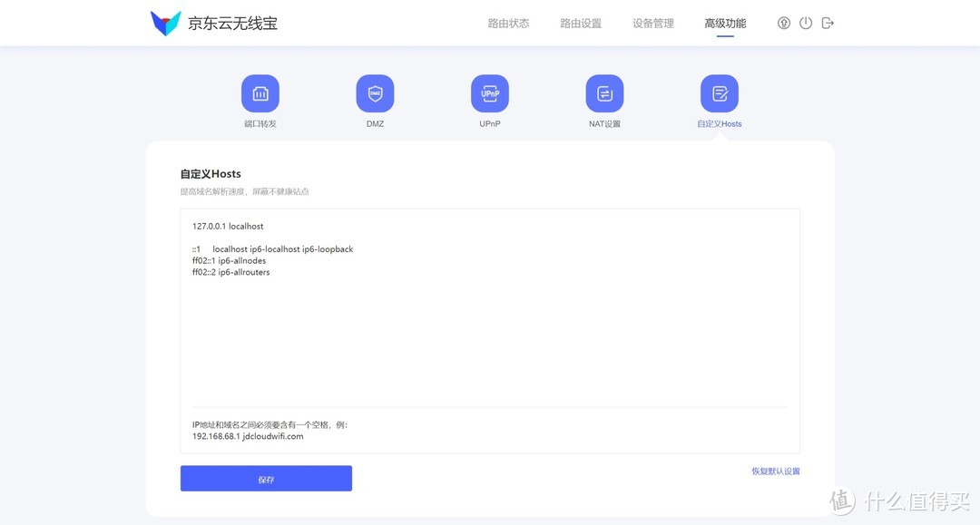This screenshot has width=980, height=525.
Task: Switch to the 路由状态 tab
Action: click(508, 23)
